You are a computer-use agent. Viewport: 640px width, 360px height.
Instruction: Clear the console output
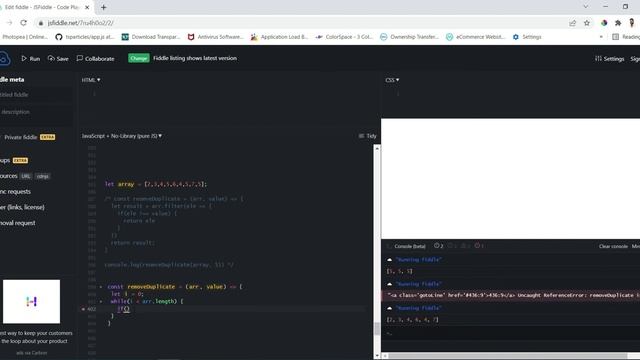coord(613,246)
